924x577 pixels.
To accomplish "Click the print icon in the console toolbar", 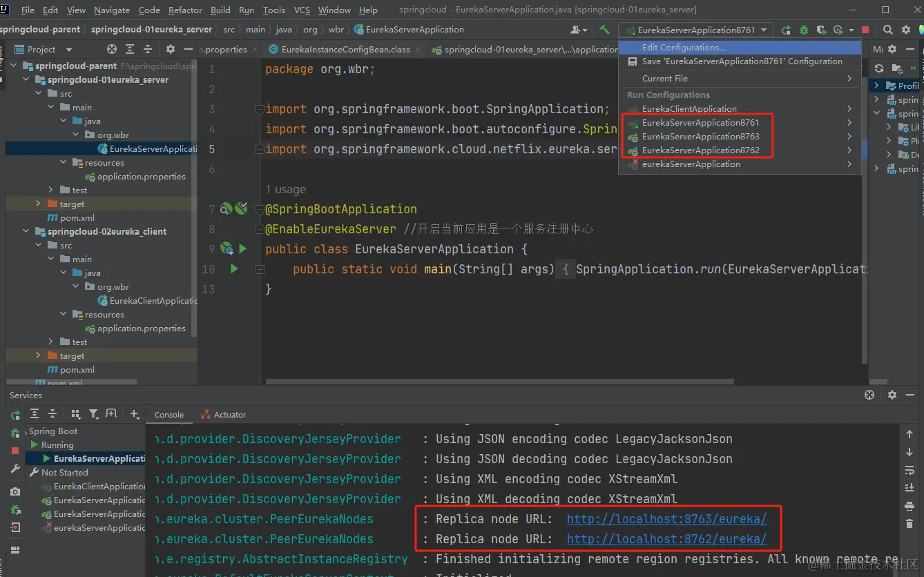I will pyautogui.click(x=909, y=506).
